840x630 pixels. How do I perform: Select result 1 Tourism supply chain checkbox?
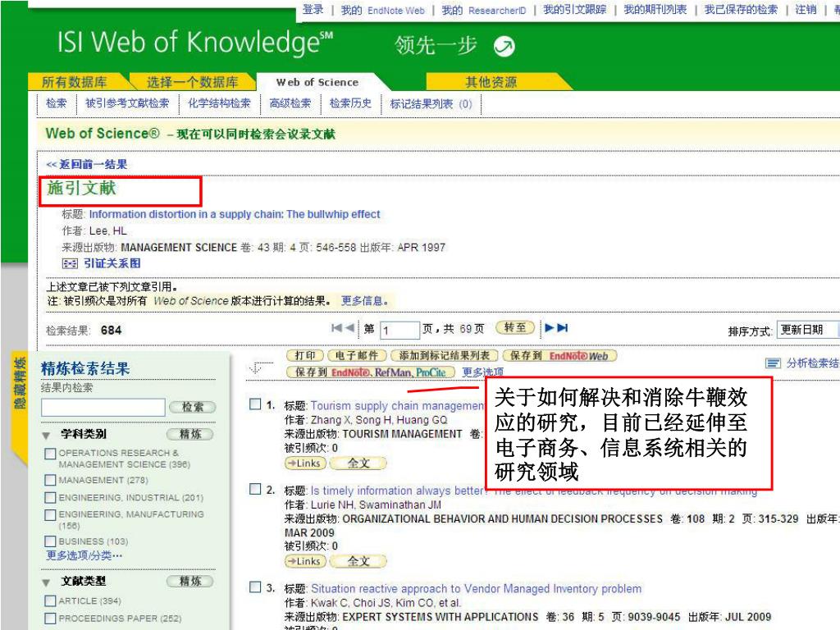click(x=255, y=404)
